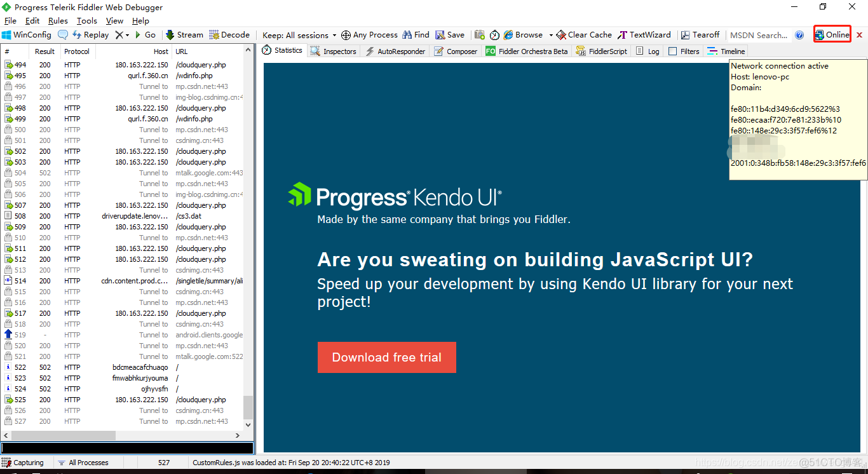Click Clear Cache in toolbar
Screen dimensions: 868x474
tap(584, 35)
